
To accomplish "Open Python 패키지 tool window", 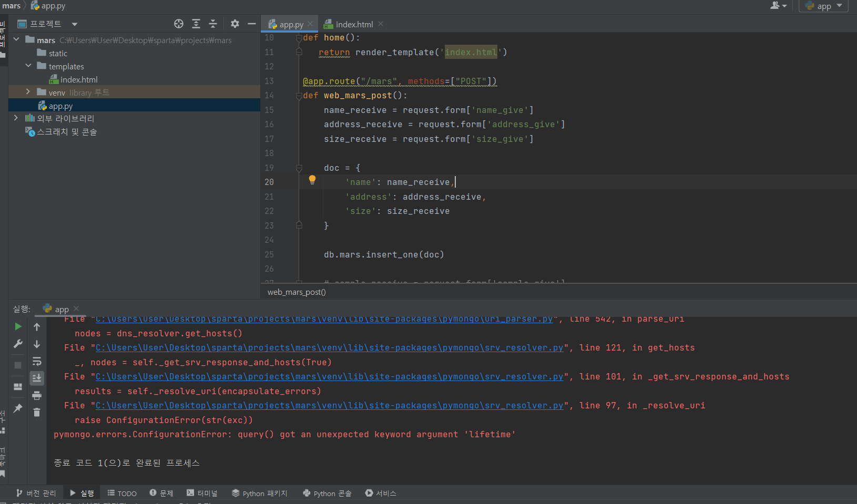I will point(260,493).
